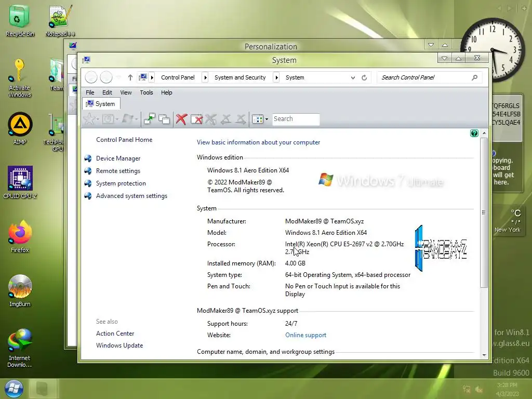This screenshot has height=399, width=532.
Task: Expand the breadcrumb arrow before Control Panel
Action: click(152, 78)
